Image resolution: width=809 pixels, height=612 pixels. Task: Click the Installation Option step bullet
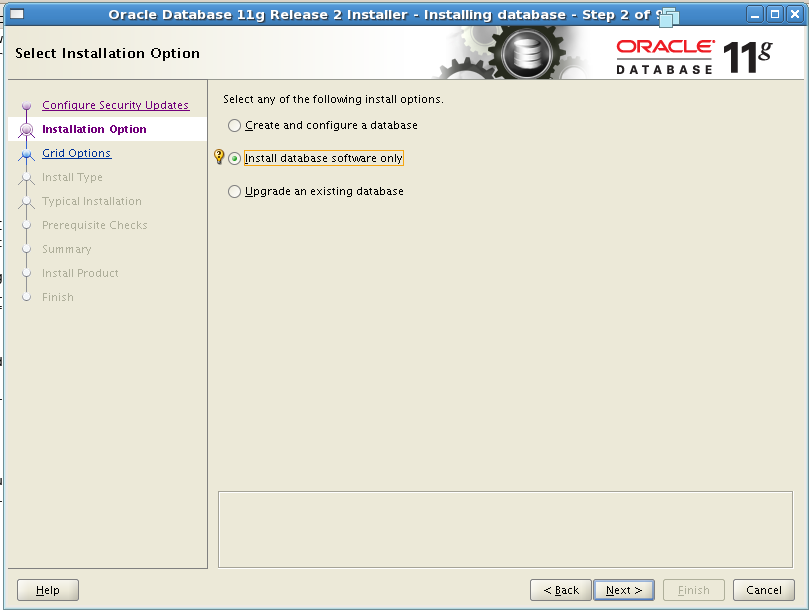tap(26, 130)
